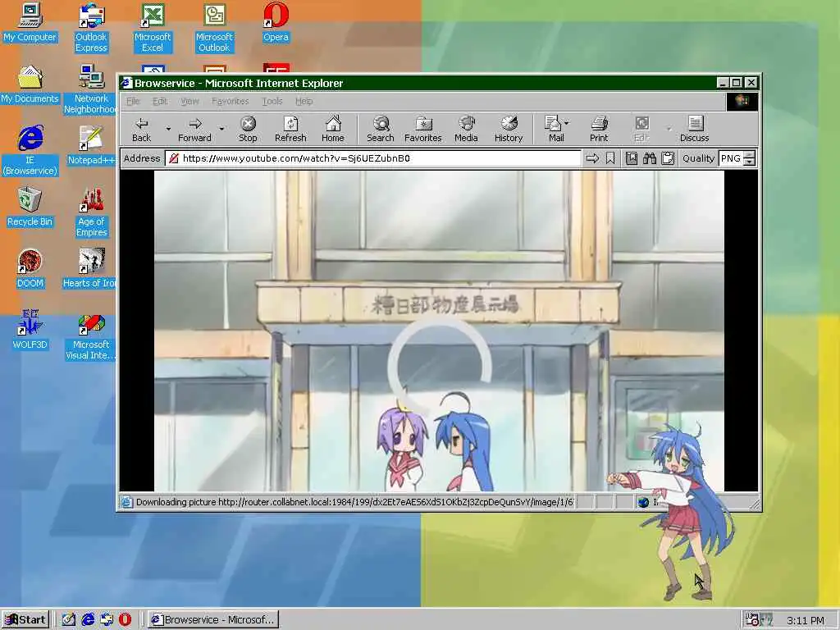This screenshot has height=630, width=840.
Task: Select the Microsoft Outlook desktop icon
Action: coord(214,27)
